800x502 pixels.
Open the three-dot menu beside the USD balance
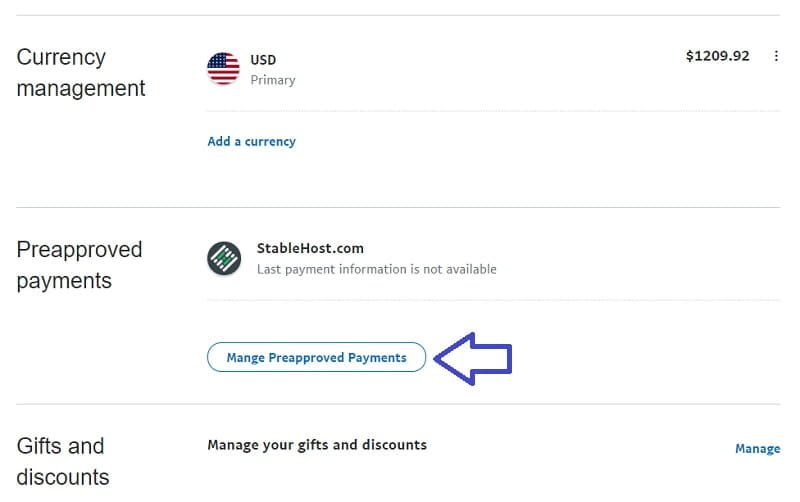(776, 56)
